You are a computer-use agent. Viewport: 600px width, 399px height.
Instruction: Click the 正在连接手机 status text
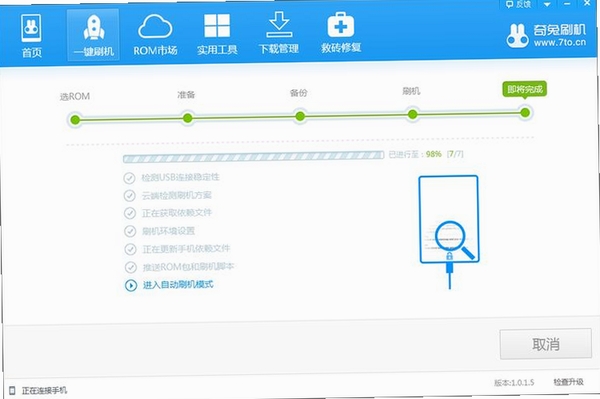44,390
